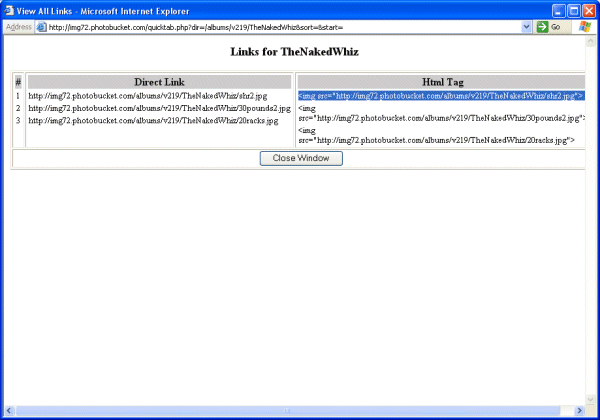Click the Windows flag logo
Screen dimensions: 600x420
(585, 27)
